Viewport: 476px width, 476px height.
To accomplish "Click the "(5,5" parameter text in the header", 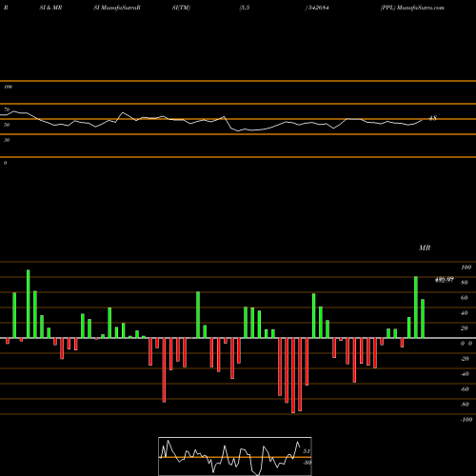I will pos(245,8).
